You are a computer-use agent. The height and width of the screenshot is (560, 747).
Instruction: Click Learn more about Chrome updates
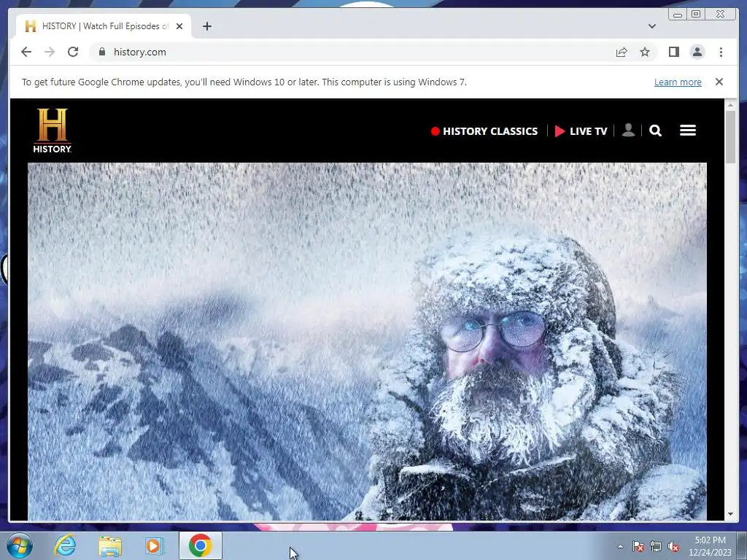click(678, 82)
